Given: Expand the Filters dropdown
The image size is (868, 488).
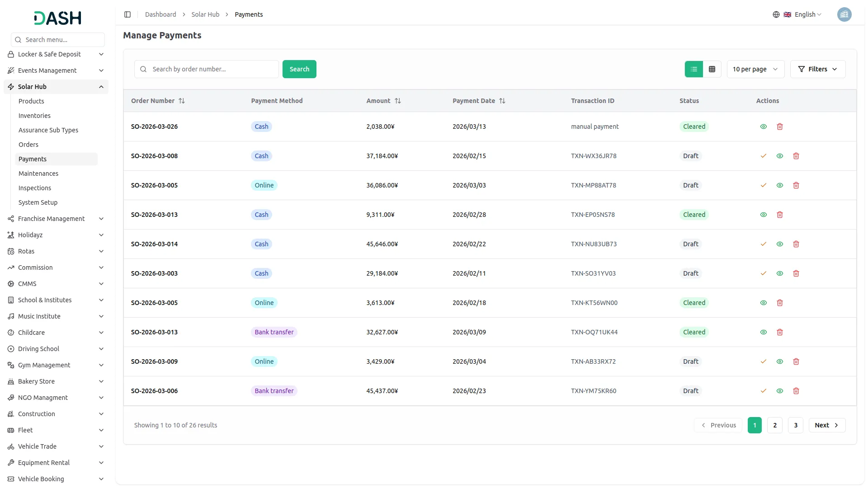Looking at the screenshot, I should pos(817,69).
